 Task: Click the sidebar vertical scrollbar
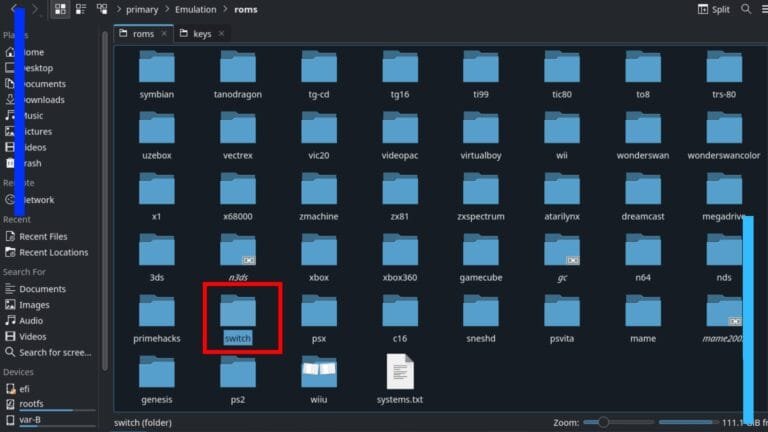[105, 201]
